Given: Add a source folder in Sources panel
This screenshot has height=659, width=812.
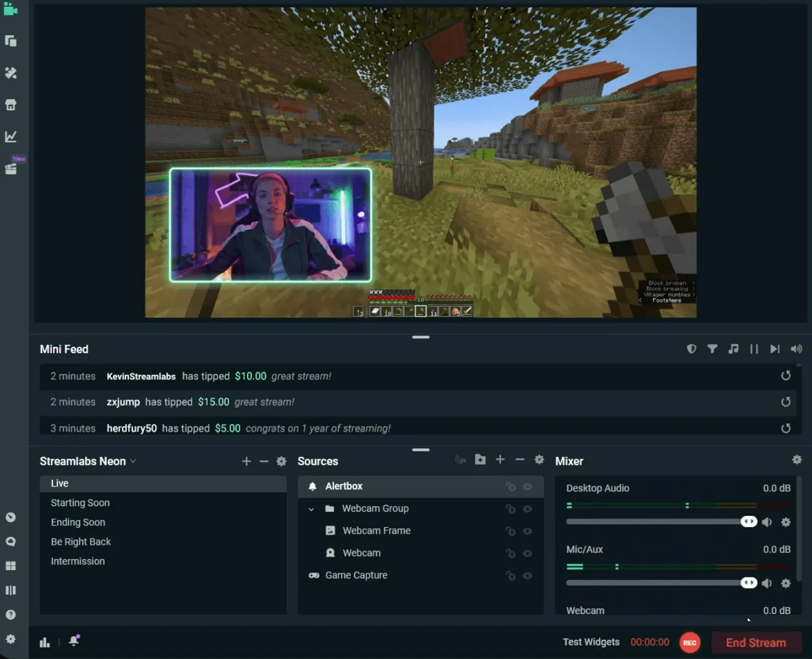Looking at the screenshot, I should pos(481,460).
